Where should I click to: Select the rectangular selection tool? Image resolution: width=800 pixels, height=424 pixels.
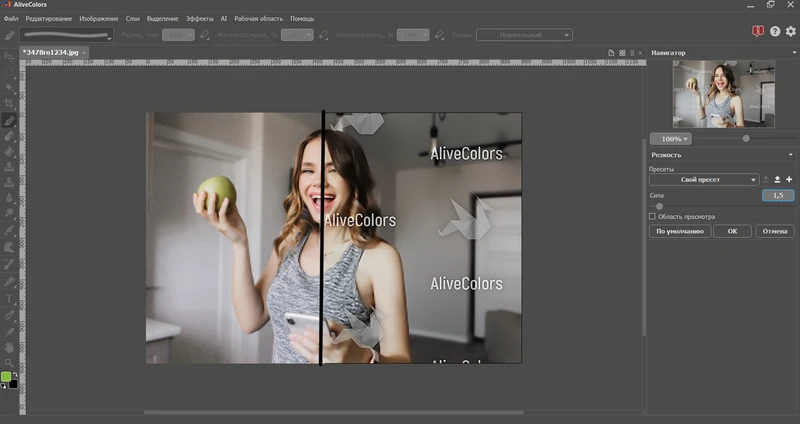pyautogui.click(x=9, y=72)
